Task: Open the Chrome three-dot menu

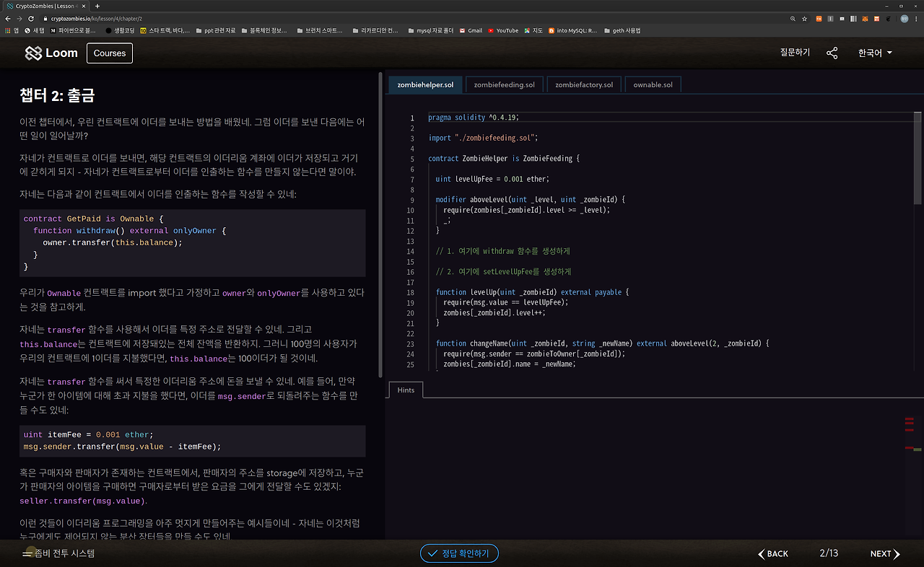Action: click(917, 18)
